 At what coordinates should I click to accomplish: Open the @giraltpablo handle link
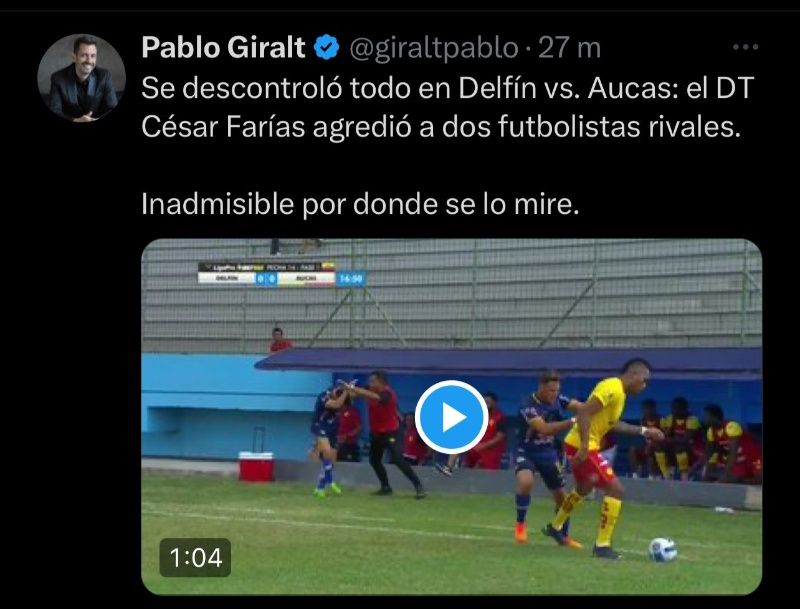pyautogui.click(x=434, y=48)
